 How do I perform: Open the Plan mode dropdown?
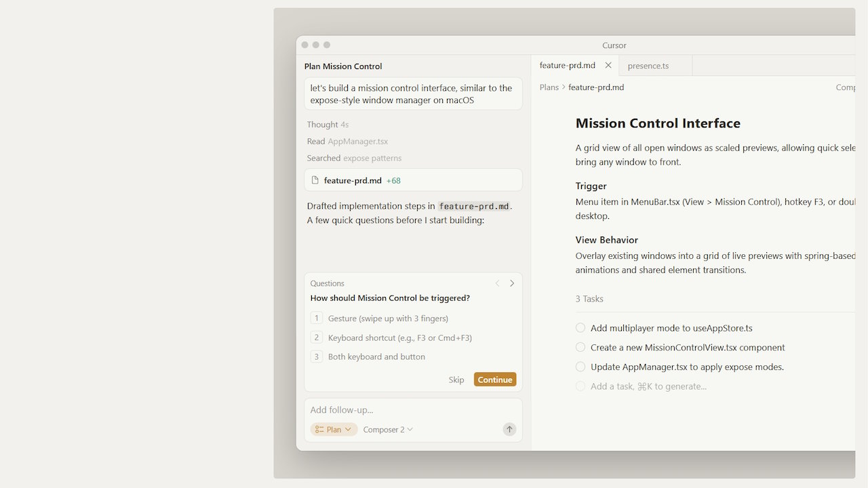pyautogui.click(x=334, y=429)
